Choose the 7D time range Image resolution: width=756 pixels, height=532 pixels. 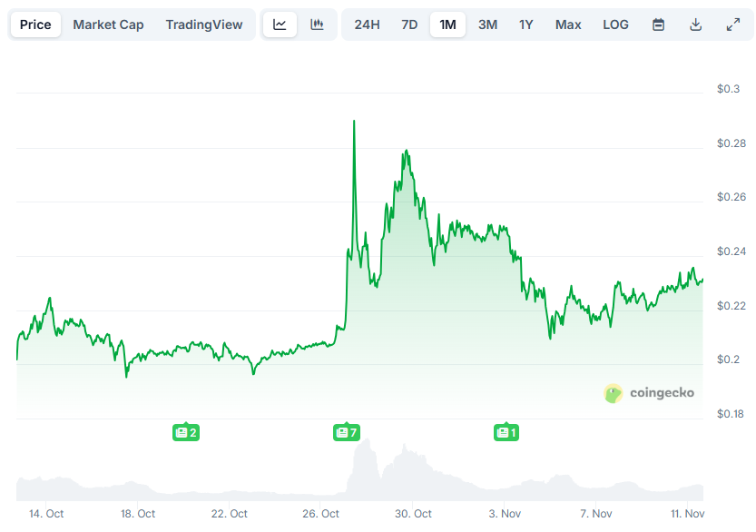tap(407, 25)
